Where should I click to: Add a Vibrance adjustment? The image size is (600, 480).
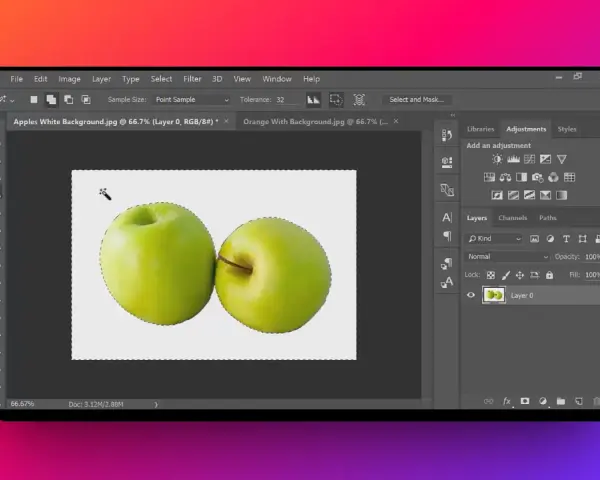[561, 159]
